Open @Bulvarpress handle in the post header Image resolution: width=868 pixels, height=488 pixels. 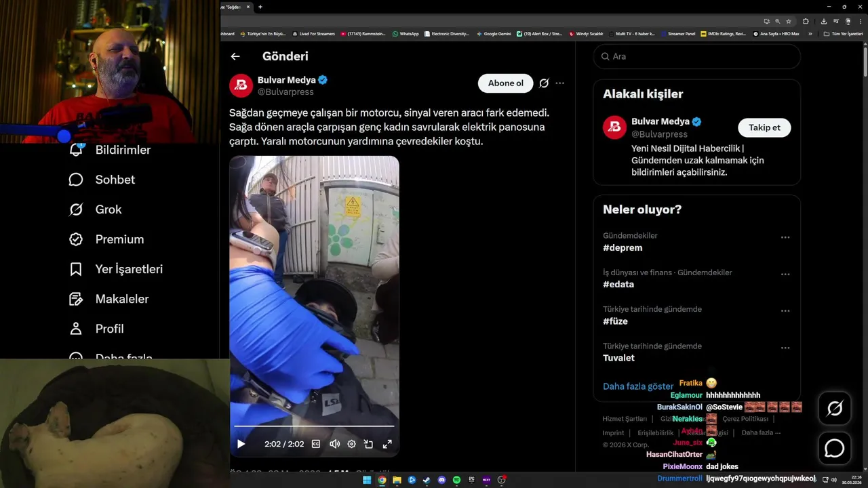[x=285, y=92]
